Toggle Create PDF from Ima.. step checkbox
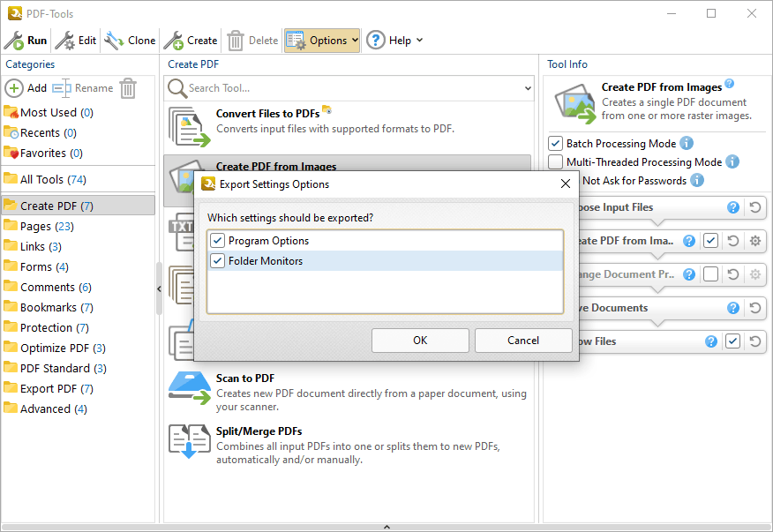Viewport: 773px width, 532px height. click(x=710, y=241)
